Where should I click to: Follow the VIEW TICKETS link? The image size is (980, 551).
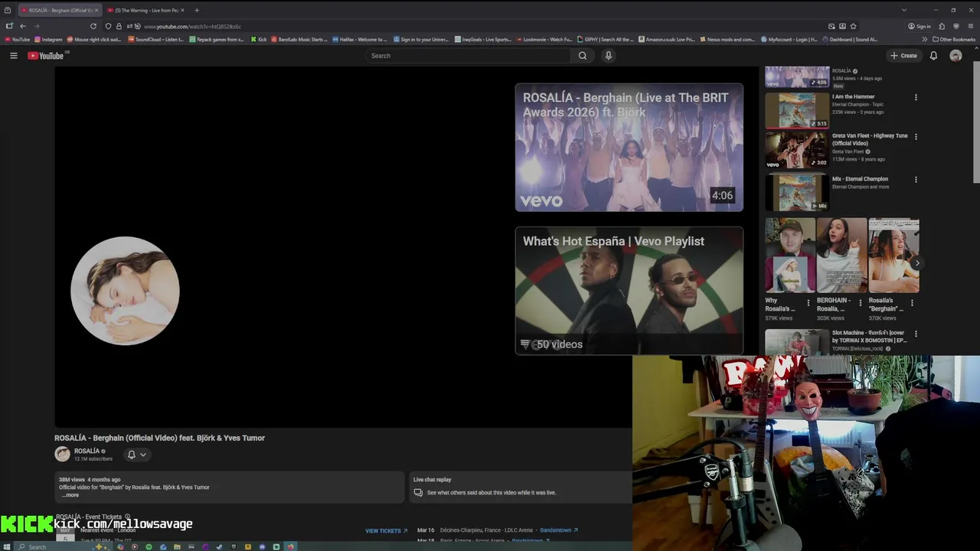click(x=386, y=530)
